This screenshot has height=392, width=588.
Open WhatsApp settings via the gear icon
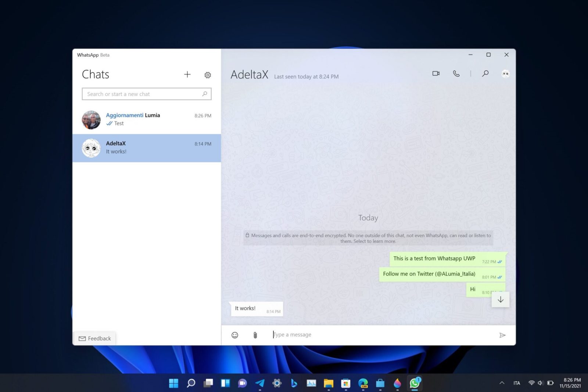[208, 75]
